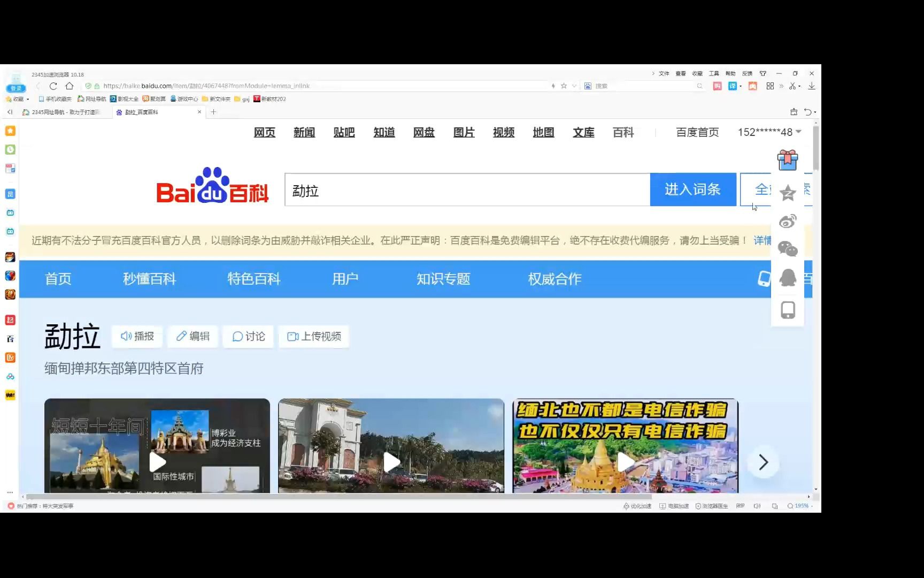Close the 勐拉_百度百科 tab

point(199,112)
